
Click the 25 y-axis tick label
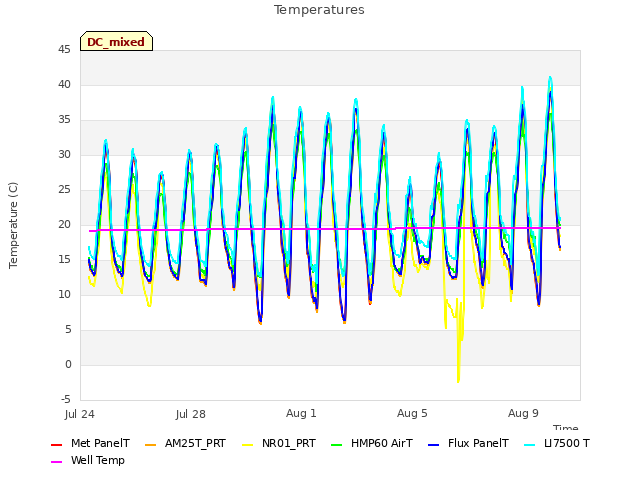coord(64,189)
